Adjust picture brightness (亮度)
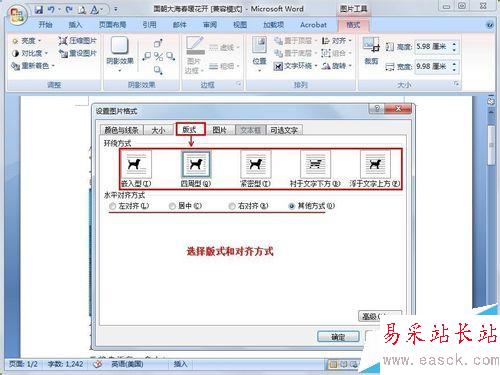The width and height of the screenshot is (500, 375). pyautogui.click(x=27, y=41)
